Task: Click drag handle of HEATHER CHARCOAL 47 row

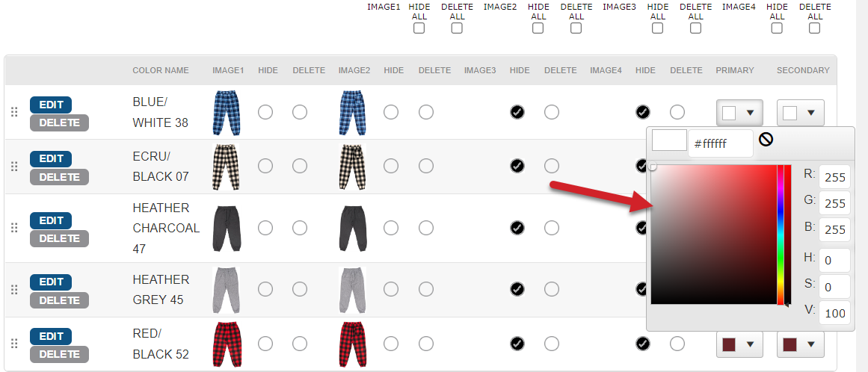Action: (x=14, y=228)
